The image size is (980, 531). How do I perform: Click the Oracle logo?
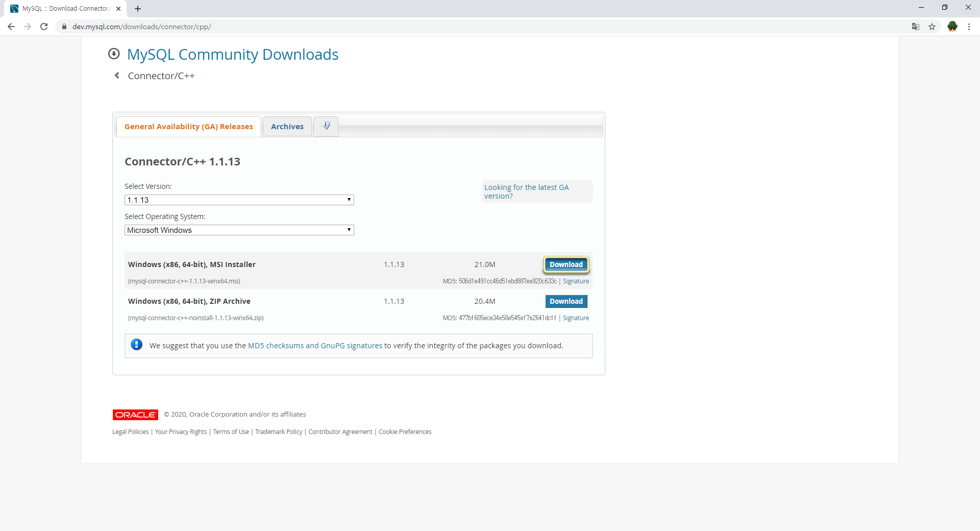[135, 415]
